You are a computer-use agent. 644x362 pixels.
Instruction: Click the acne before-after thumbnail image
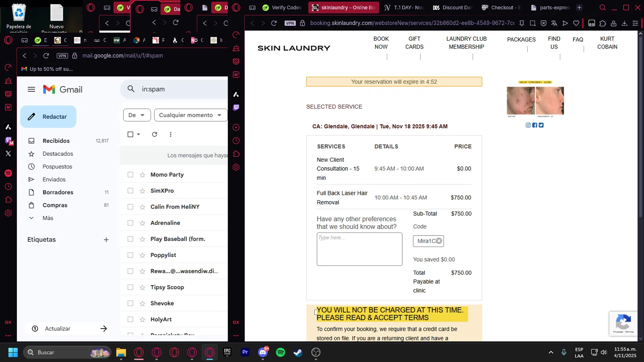(535, 99)
